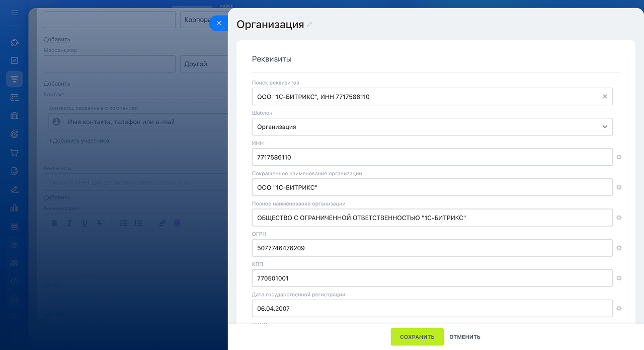Click + Добавить участника link
This screenshot has height=350, width=644.
(79, 141)
